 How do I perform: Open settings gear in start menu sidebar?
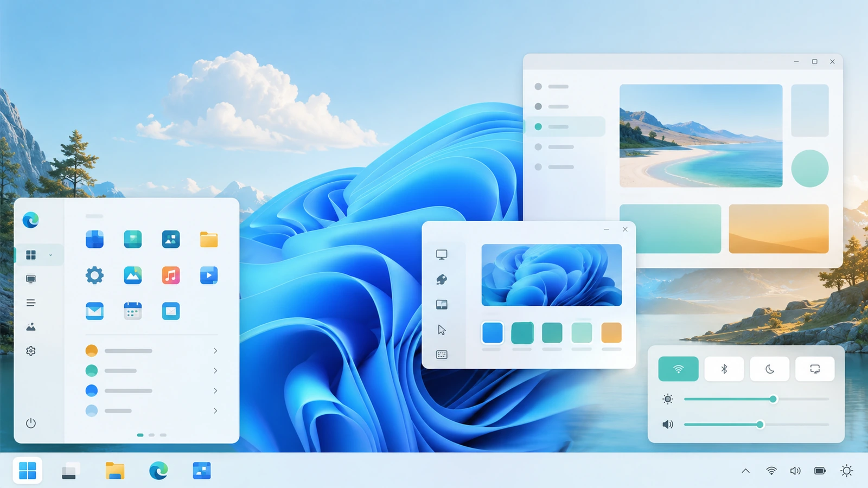click(31, 351)
